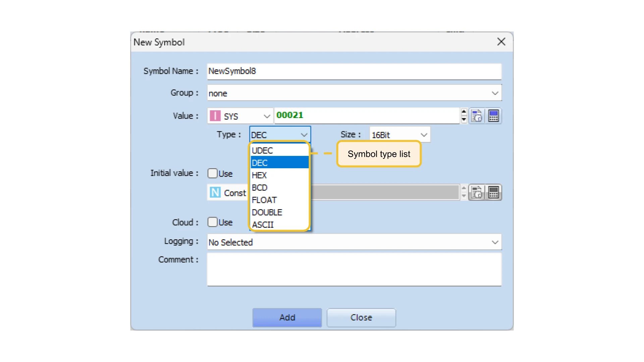The width and height of the screenshot is (644, 362).
Task: Select DEC from type list
Action: point(279,163)
